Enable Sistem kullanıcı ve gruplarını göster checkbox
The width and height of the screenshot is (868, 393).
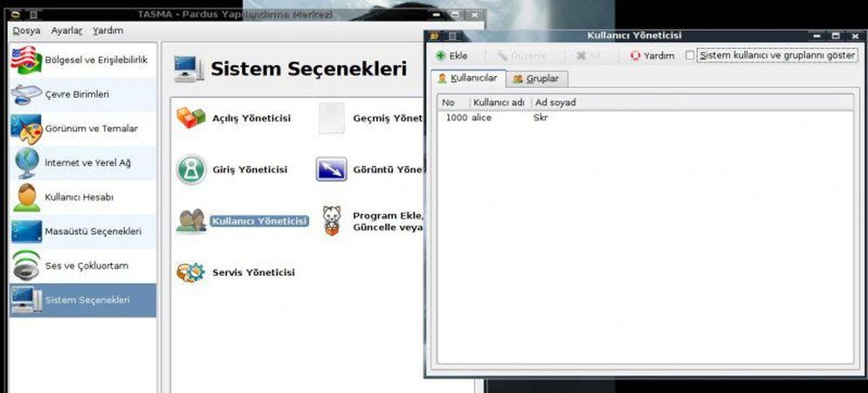691,55
